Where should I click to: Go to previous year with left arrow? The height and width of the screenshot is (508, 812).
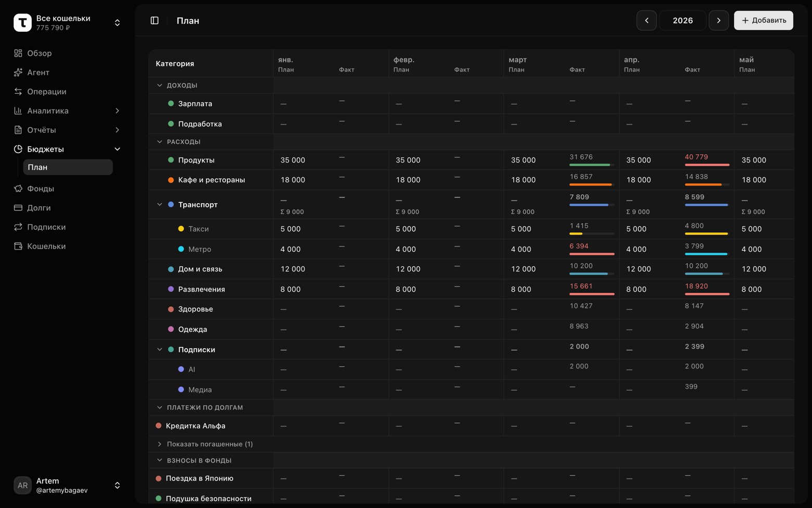coord(646,20)
